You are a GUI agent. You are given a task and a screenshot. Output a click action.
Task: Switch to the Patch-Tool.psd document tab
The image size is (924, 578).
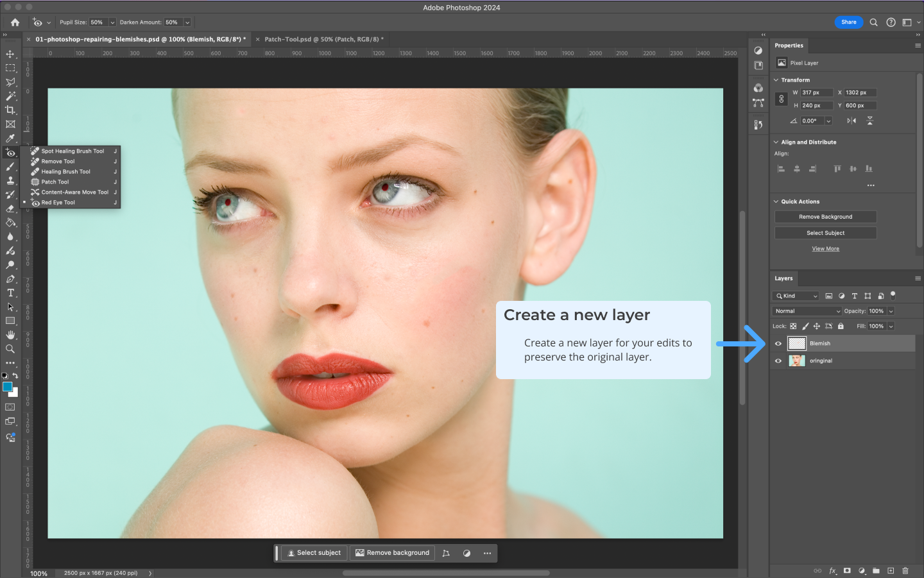coord(321,39)
